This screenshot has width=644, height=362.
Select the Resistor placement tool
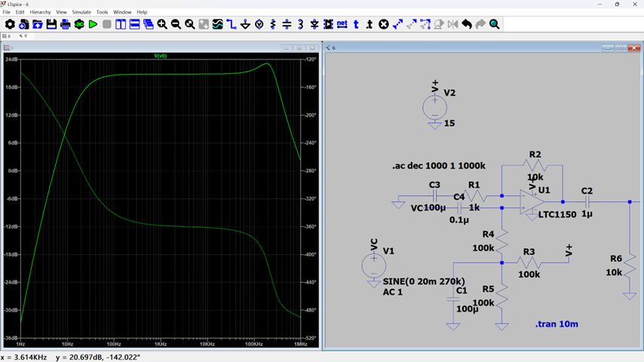coord(273,24)
